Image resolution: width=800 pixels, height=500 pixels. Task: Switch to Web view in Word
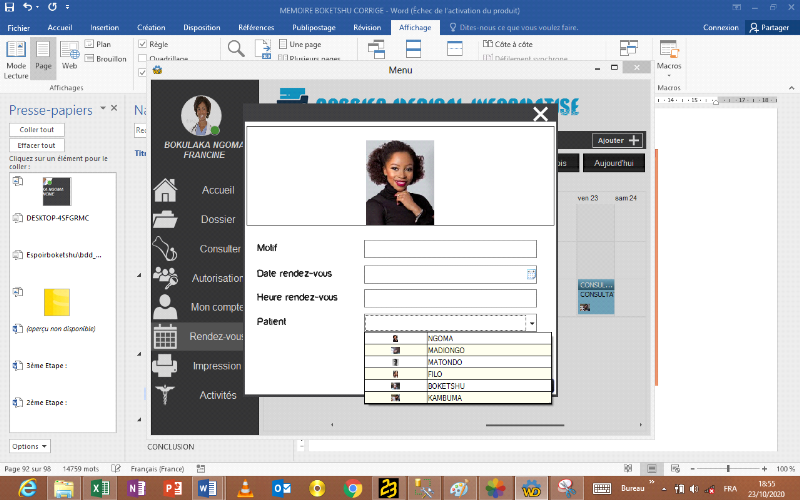tap(69, 56)
